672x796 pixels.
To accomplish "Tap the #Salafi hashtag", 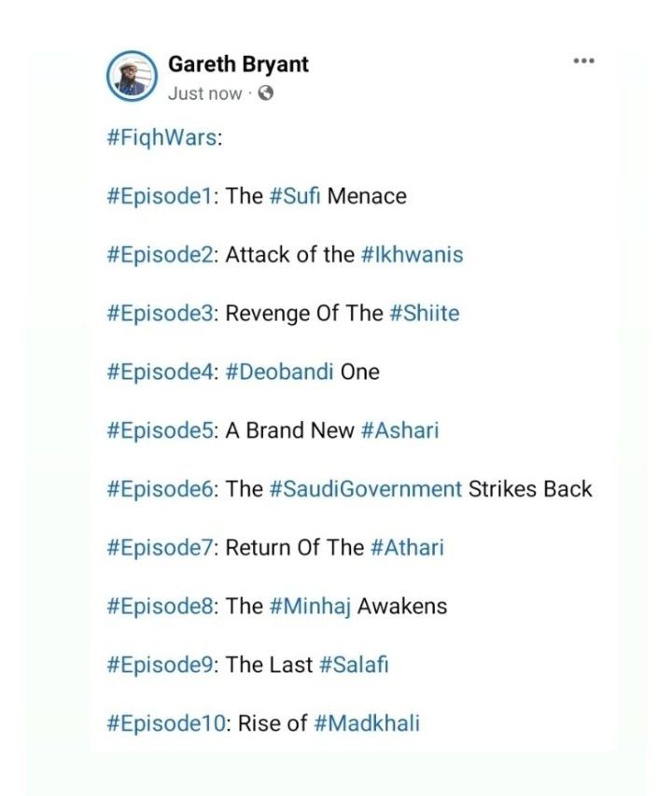I will click(x=353, y=664).
